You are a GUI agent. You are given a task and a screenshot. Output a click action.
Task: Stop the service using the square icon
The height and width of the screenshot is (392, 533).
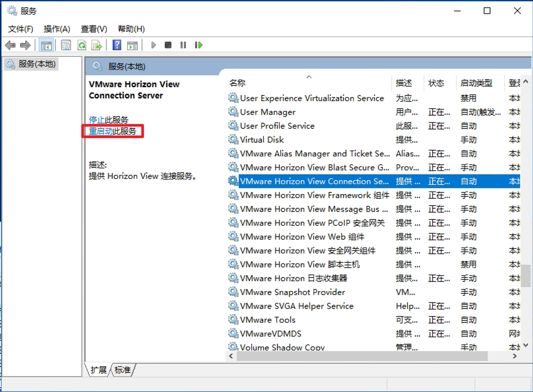click(168, 45)
